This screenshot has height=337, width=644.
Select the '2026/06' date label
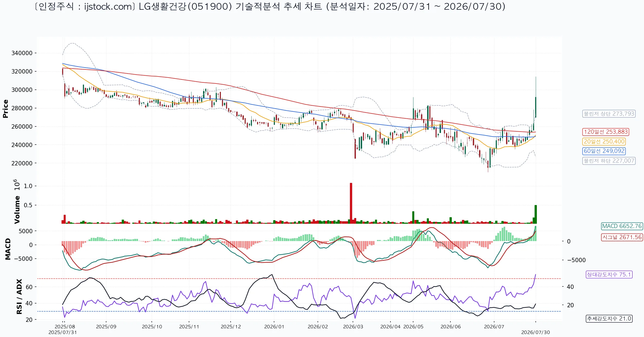tap(451, 327)
